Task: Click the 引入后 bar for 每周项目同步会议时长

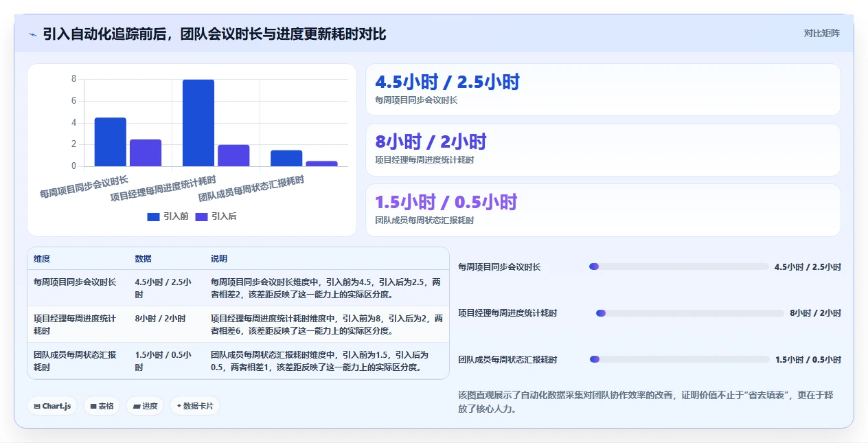Action: coord(146,153)
